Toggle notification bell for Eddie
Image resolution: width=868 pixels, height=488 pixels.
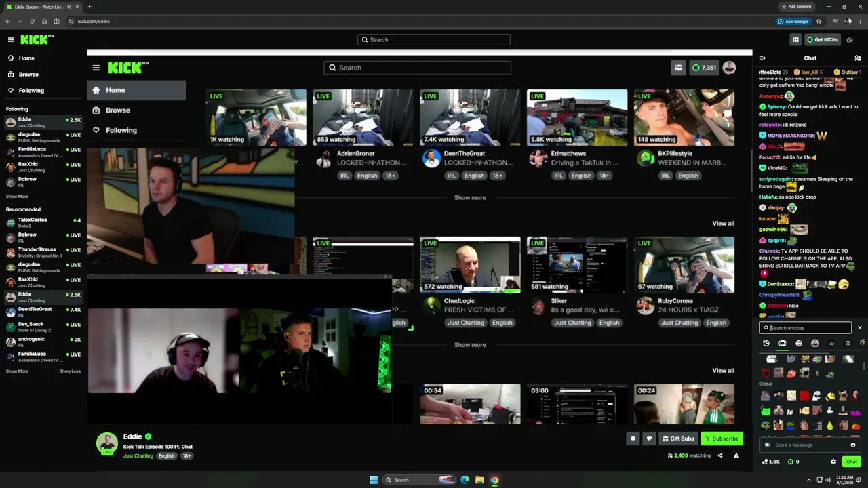[633, 439]
